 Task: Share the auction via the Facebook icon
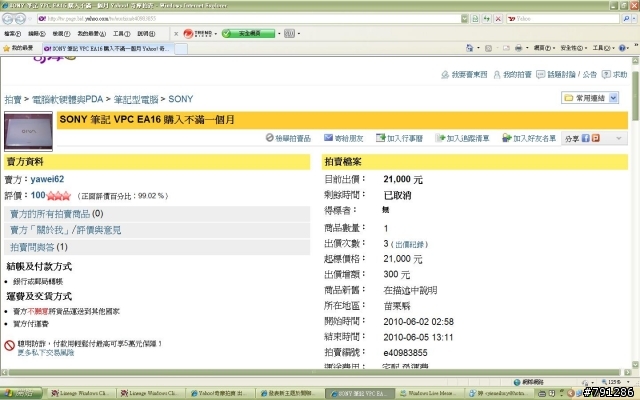coord(585,138)
